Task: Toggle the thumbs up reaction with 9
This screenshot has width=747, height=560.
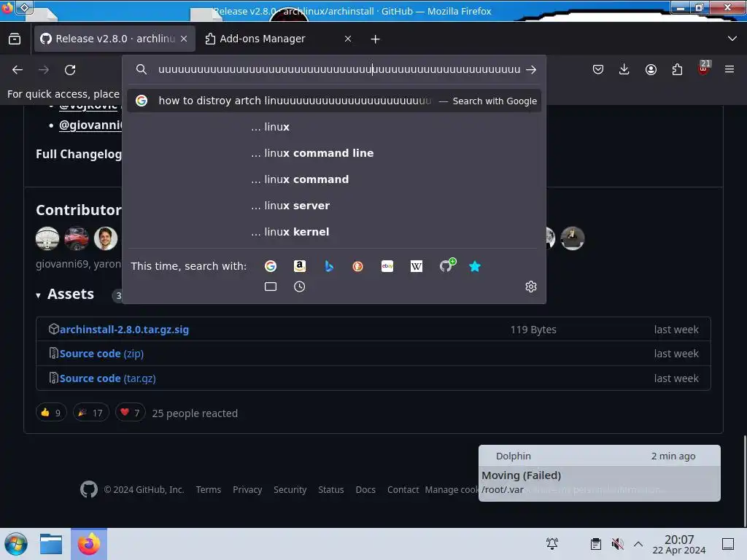Action: point(51,413)
